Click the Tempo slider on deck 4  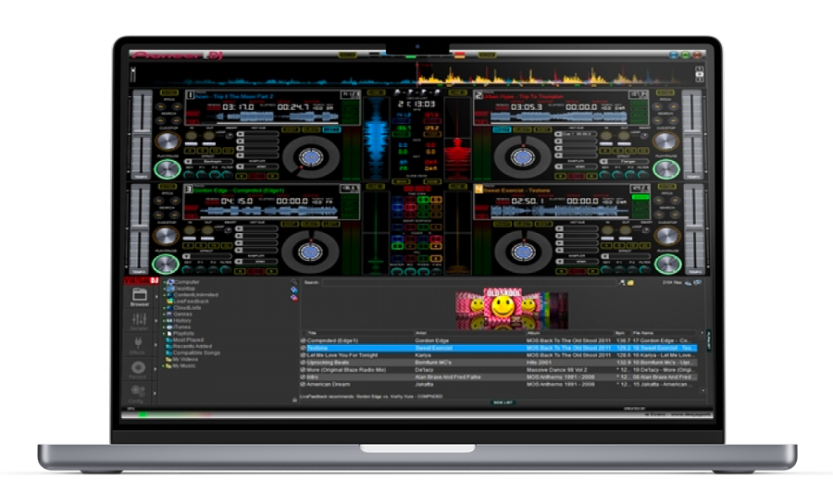(694, 229)
